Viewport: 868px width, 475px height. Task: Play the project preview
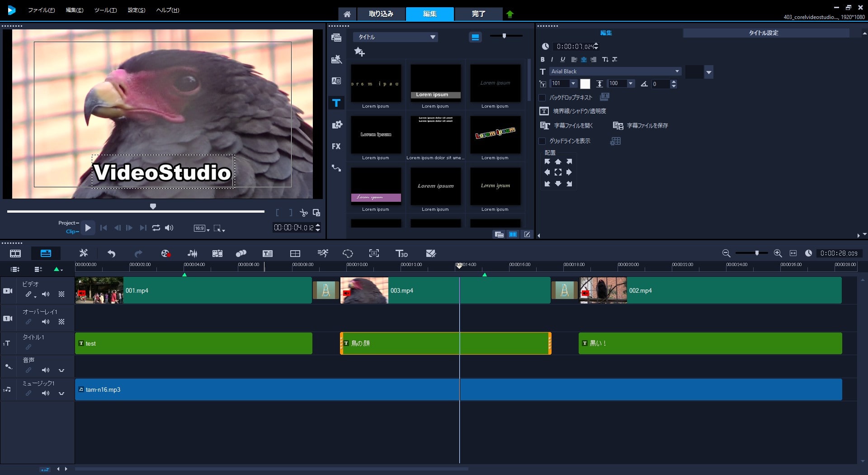[x=88, y=228]
